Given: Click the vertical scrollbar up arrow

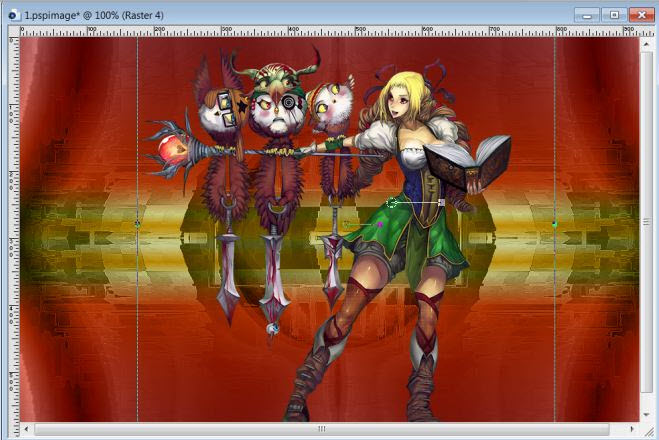Looking at the screenshot, I should tap(646, 44).
